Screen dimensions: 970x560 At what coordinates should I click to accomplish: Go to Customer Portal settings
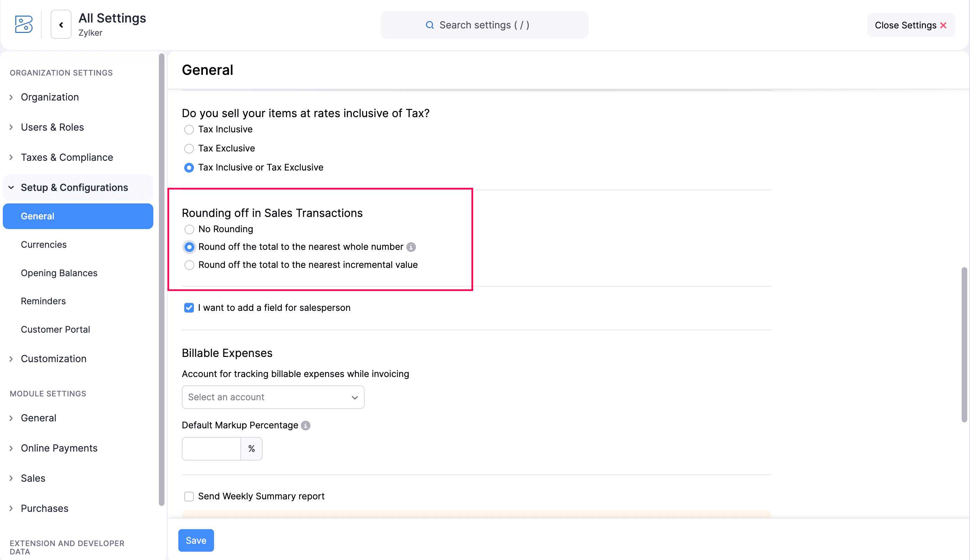coord(55,329)
